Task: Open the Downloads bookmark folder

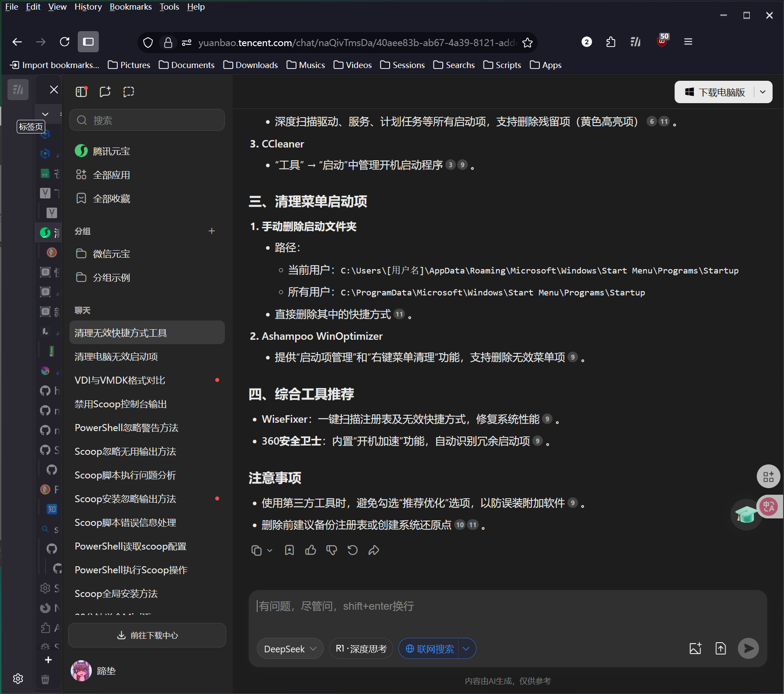Action: [250, 65]
